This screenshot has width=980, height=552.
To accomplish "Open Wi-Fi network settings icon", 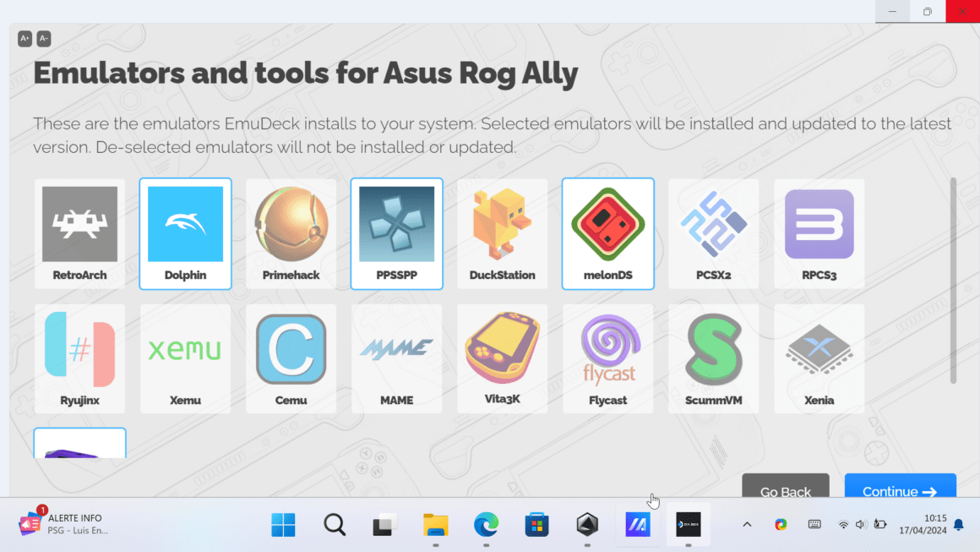I will coord(843,524).
